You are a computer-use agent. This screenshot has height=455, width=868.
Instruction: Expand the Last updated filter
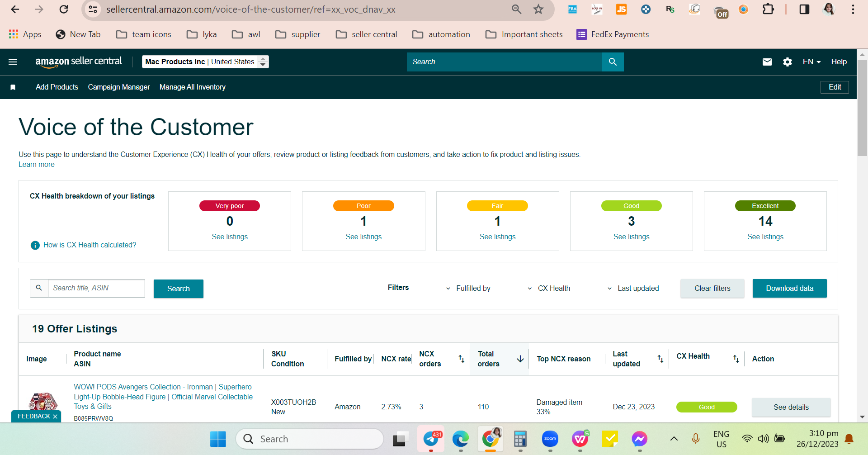(x=633, y=289)
